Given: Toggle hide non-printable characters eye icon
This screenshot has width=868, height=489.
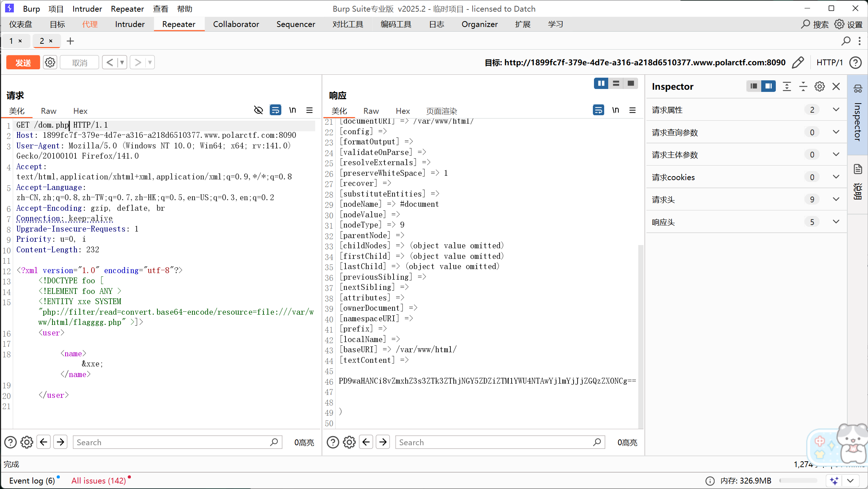Looking at the screenshot, I should tap(258, 110).
